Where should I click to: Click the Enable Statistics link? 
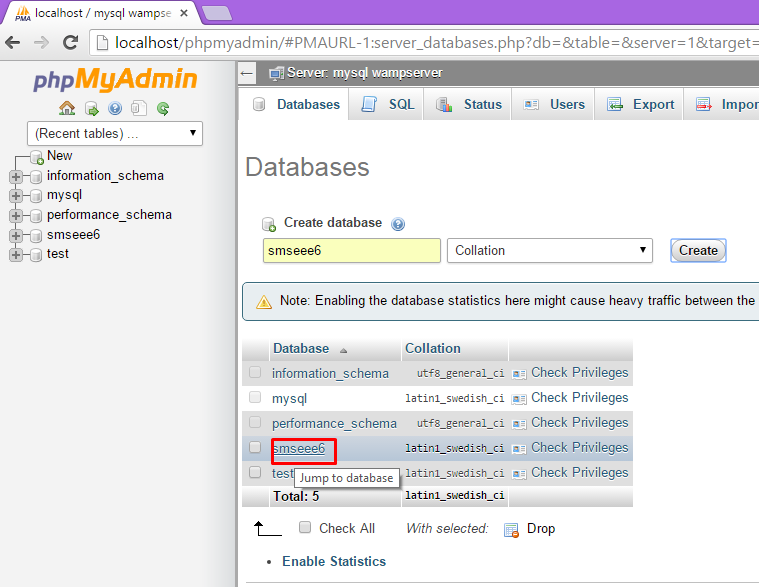333,561
